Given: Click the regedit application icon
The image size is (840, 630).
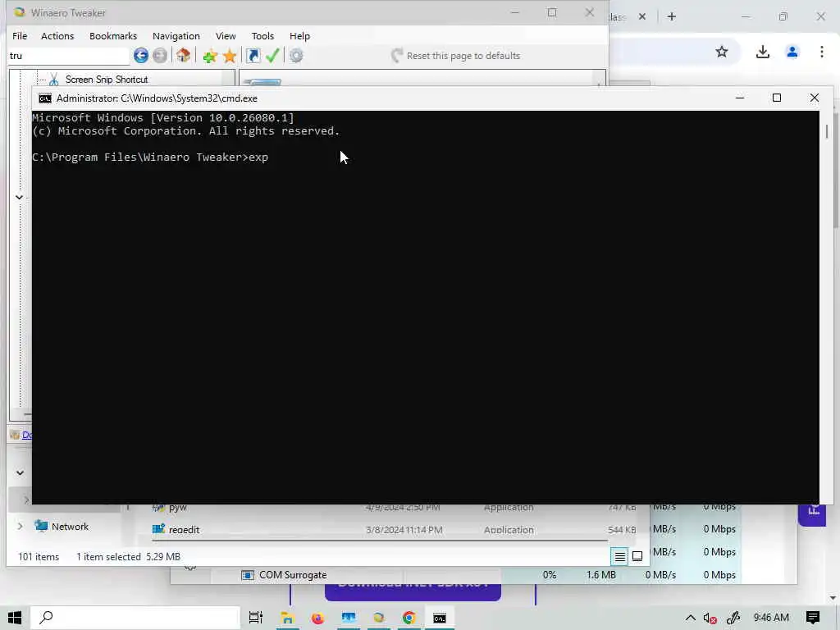Looking at the screenshot, I should click(x=158, y=529).
